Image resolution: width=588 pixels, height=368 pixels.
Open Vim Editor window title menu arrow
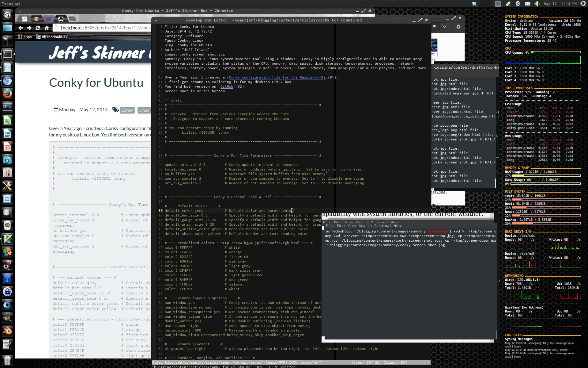point(156,21)
